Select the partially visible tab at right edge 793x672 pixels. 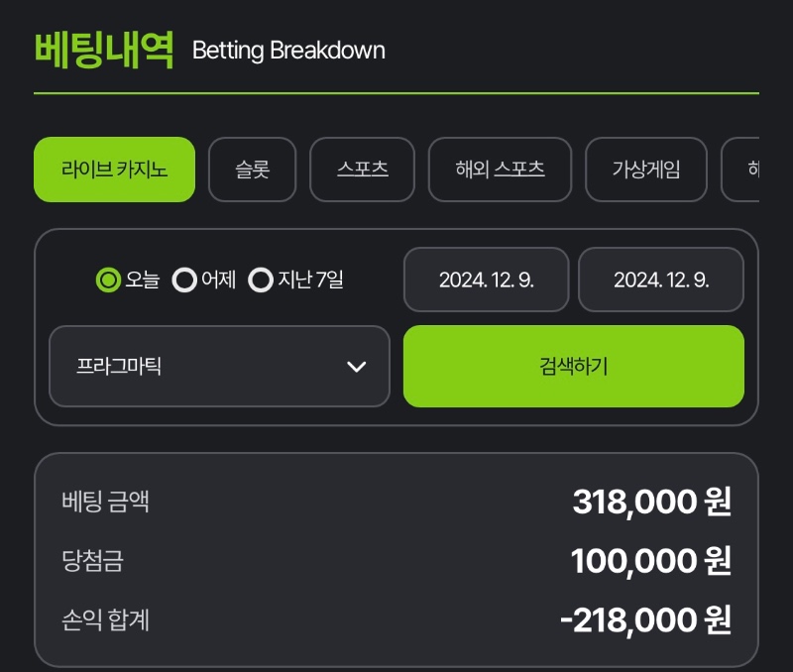click(x=740, y=169)
